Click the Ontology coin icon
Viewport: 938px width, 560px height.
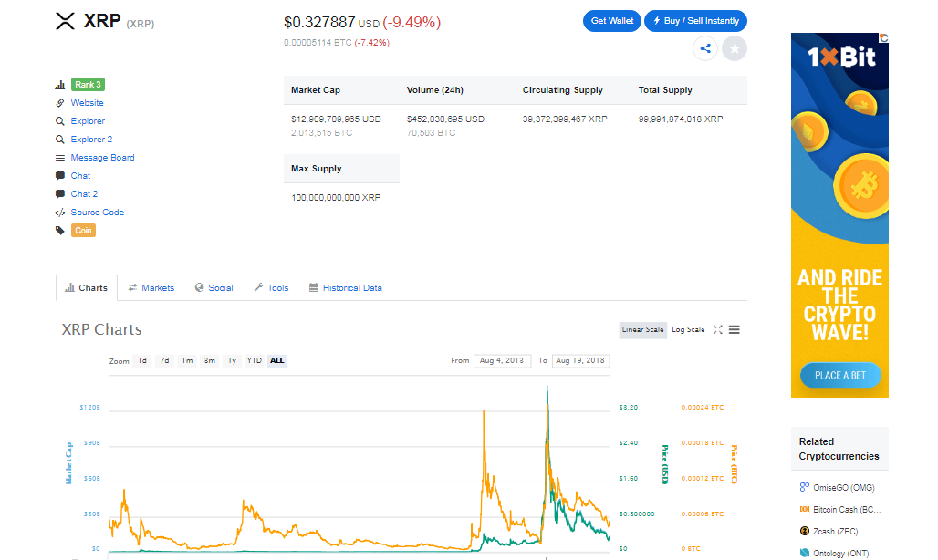click(805, 553)
